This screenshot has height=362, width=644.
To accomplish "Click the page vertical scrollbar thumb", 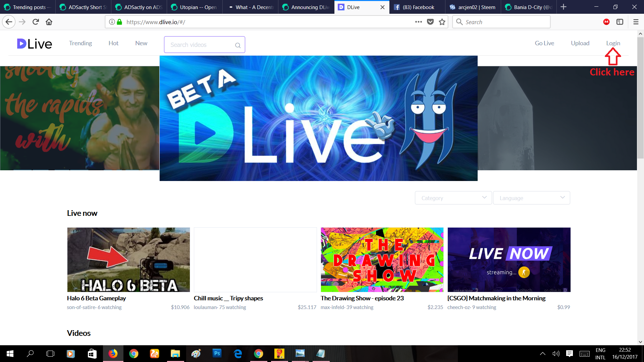I will pyautogui.click(x=640, y=97).
